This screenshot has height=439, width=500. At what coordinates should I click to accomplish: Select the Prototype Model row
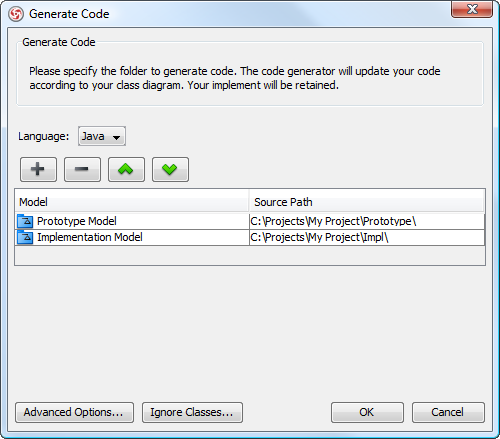coord(250,221)
